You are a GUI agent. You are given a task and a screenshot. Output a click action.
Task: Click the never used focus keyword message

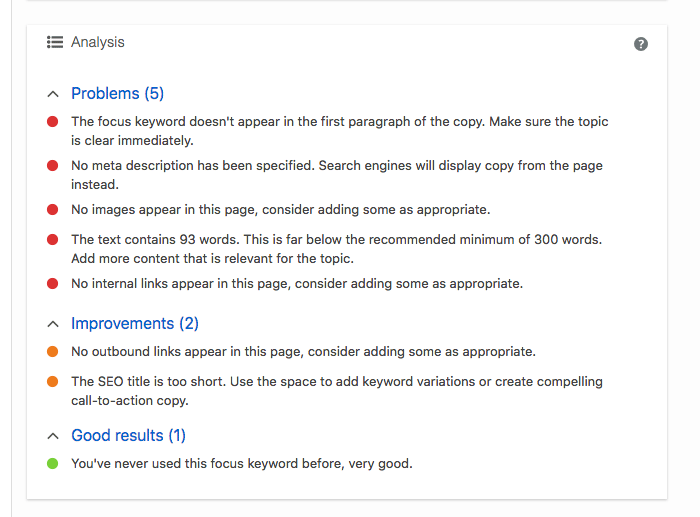[x=241, y=464]
